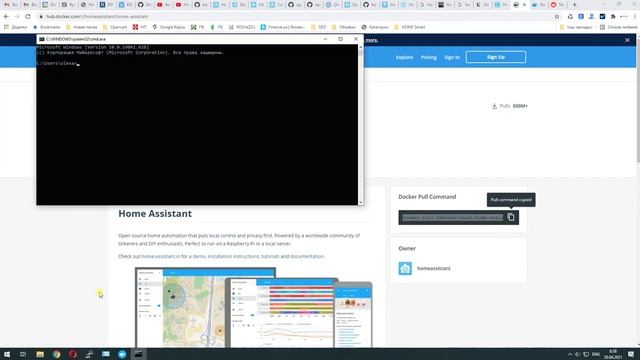The height and width of the screenshot is (360, 640).
Task: Switch to Chrome from the taskbar
Action: point(56,354)
